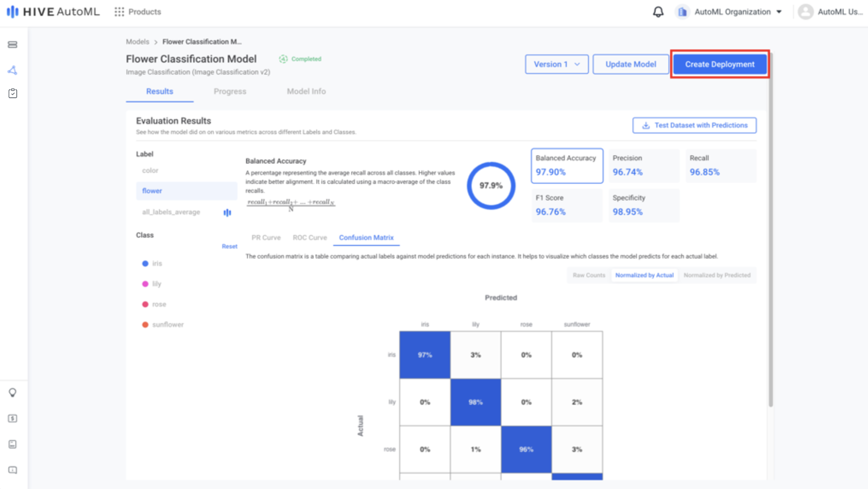
Task: Click the iris-lily 3% matrix cell
Action: [476, 355]
